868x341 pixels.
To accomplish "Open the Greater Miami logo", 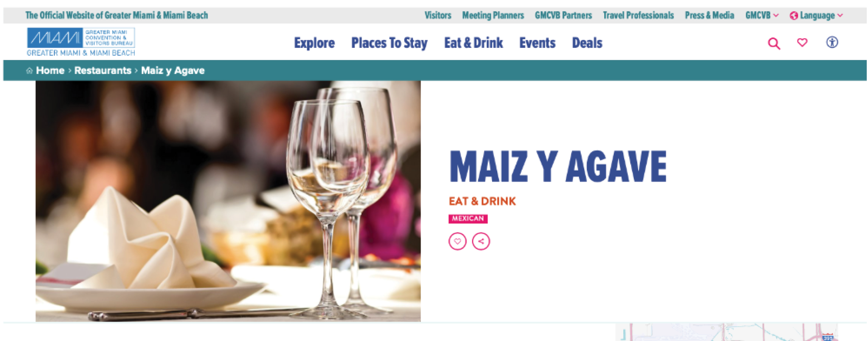I will 81,42.
